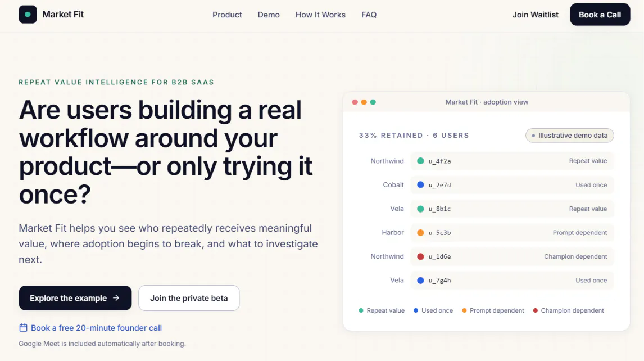
Task: Click Northwind label beside u_1d6e
Action: click(x=387, y=256)
